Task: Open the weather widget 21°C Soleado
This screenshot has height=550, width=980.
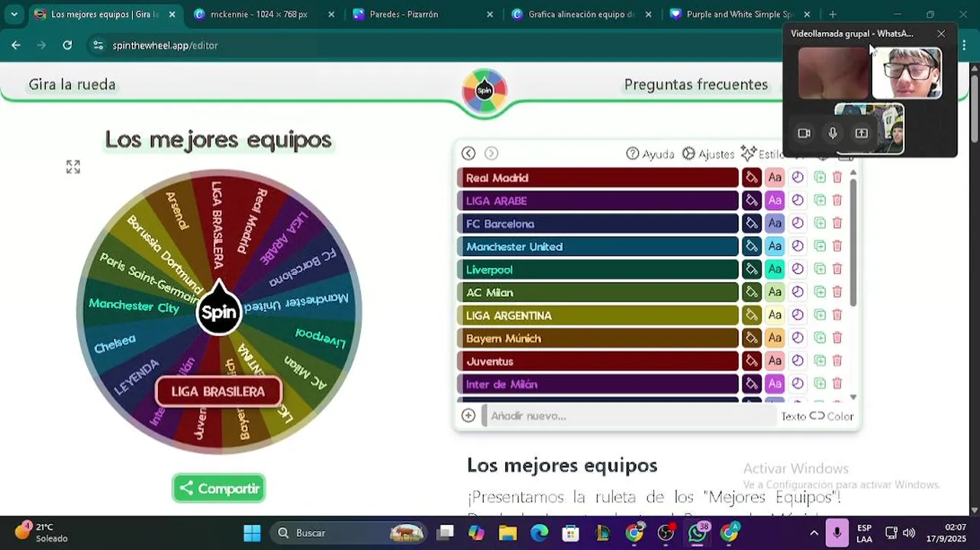Action: pyautogui.click(x=41, y=532)
